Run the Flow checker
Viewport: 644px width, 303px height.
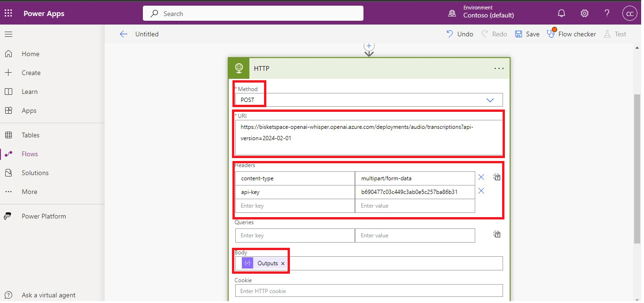571,34
